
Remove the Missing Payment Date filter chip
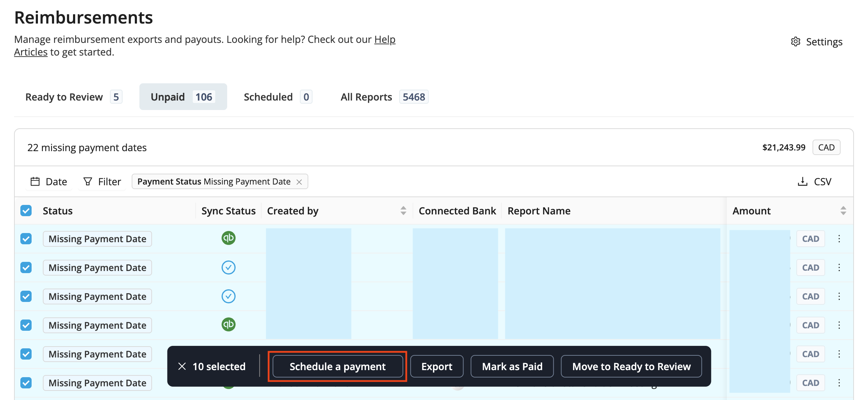click(x=299, y=182)
